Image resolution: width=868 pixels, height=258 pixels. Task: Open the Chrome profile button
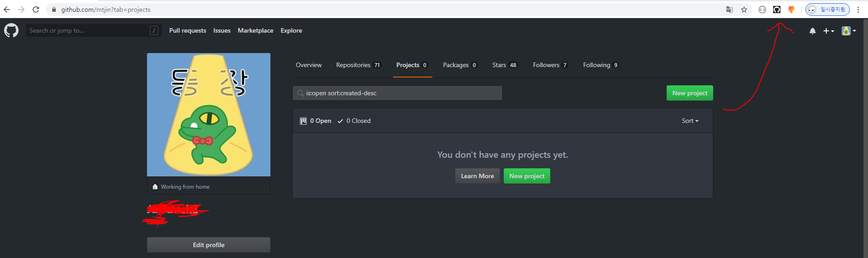tap(828, 10)
